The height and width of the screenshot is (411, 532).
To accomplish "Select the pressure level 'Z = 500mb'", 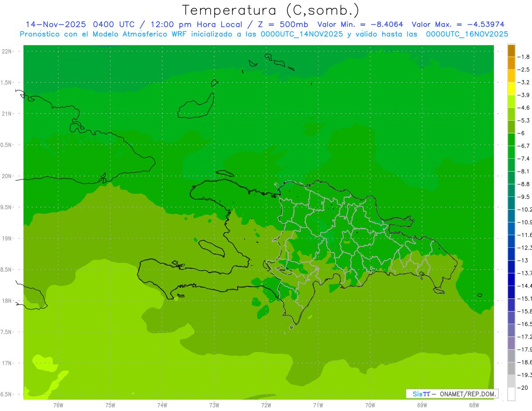I will 282,24.
